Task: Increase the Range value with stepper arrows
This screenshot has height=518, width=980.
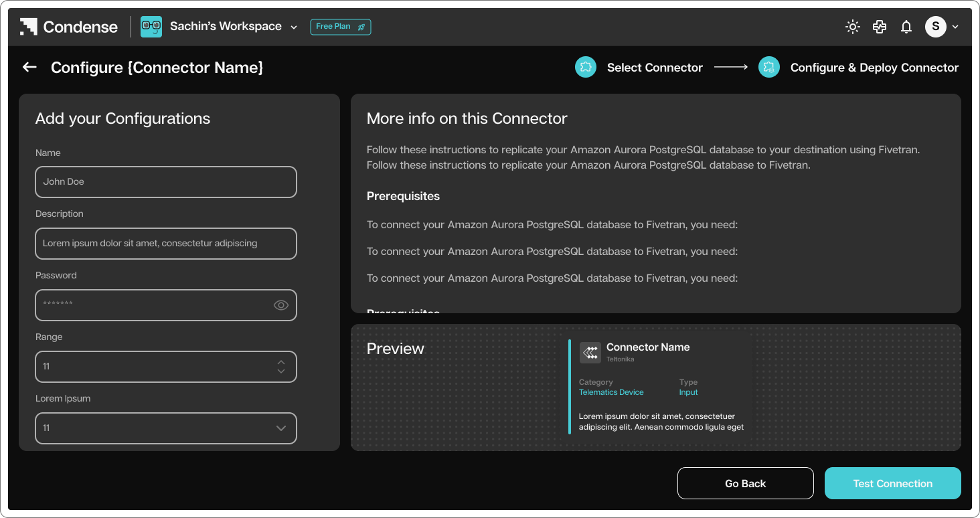Action: click(281, 363)
